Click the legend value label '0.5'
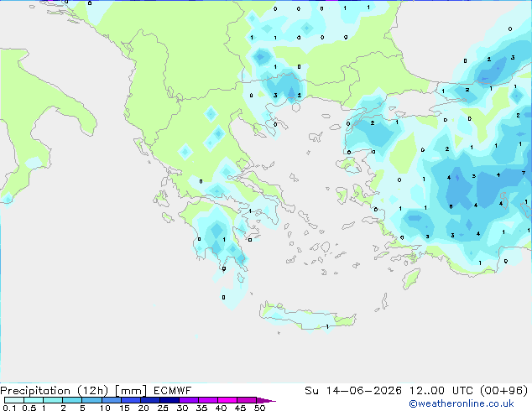The width and height of the screenshot is (532, 411). 29,408
